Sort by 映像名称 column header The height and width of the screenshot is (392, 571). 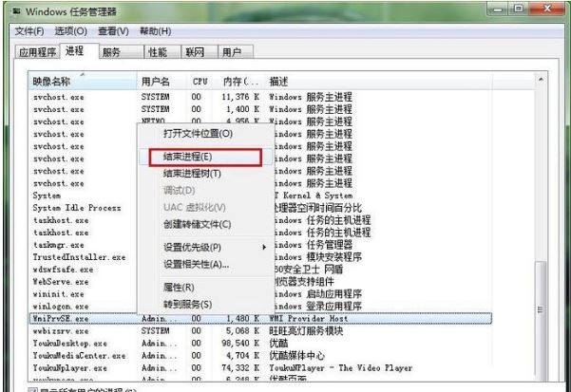(x=83, y=81)
